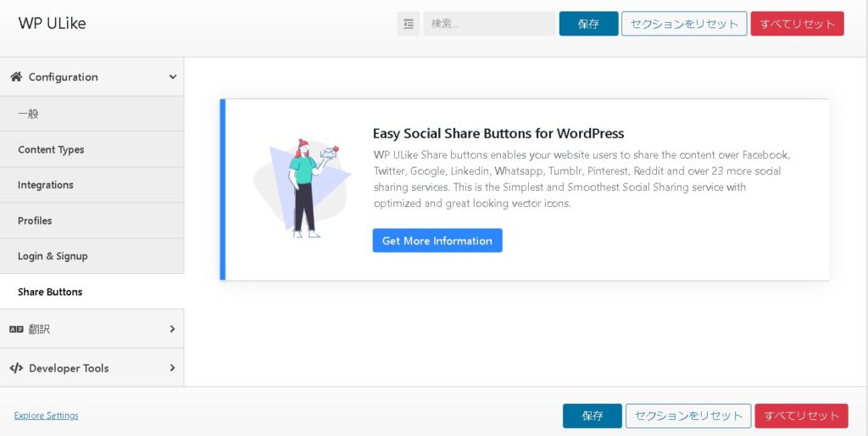Click the bottom red すべてリセット button
868x436 pixels.
pyautogui.click(x=801, y=416)
